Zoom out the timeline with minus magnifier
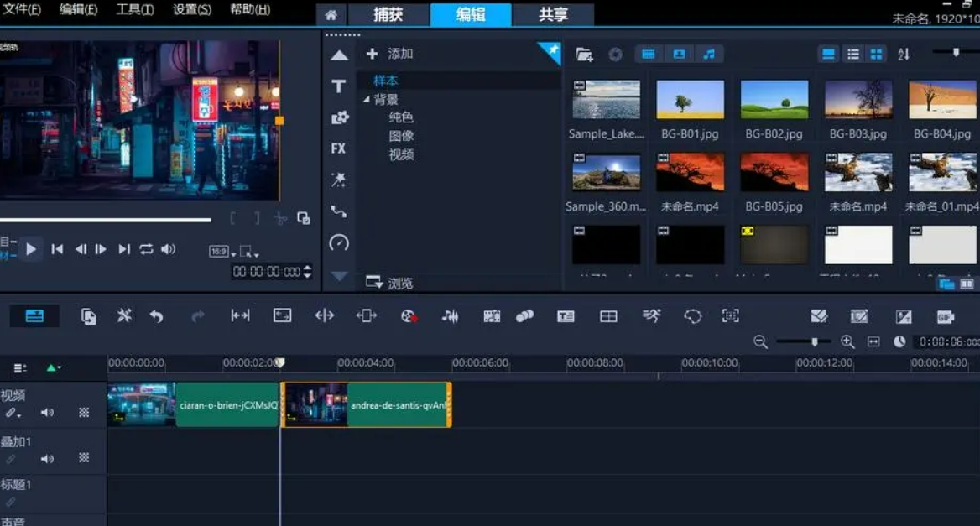The width and height of the screenshot is (980, 526). pos(760,341)
